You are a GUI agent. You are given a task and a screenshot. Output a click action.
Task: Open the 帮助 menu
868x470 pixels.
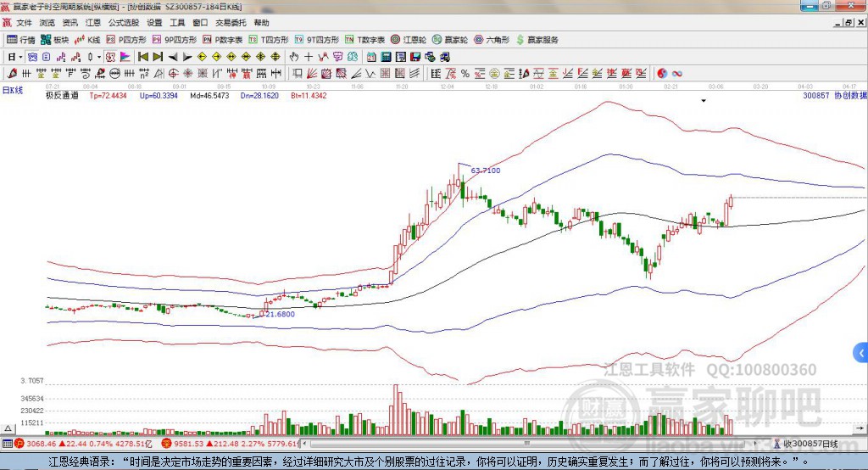point(261,23)
